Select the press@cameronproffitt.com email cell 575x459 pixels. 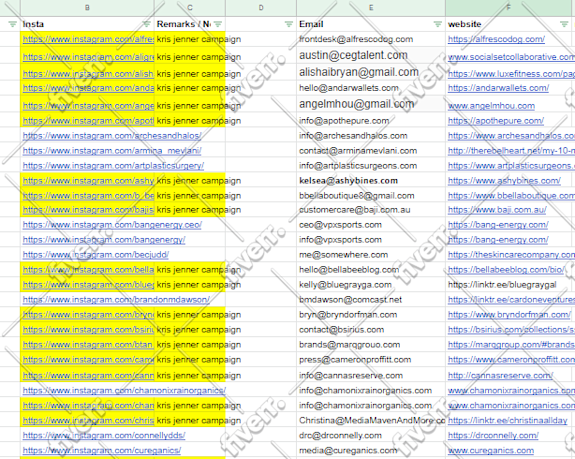tap(371, 360)
